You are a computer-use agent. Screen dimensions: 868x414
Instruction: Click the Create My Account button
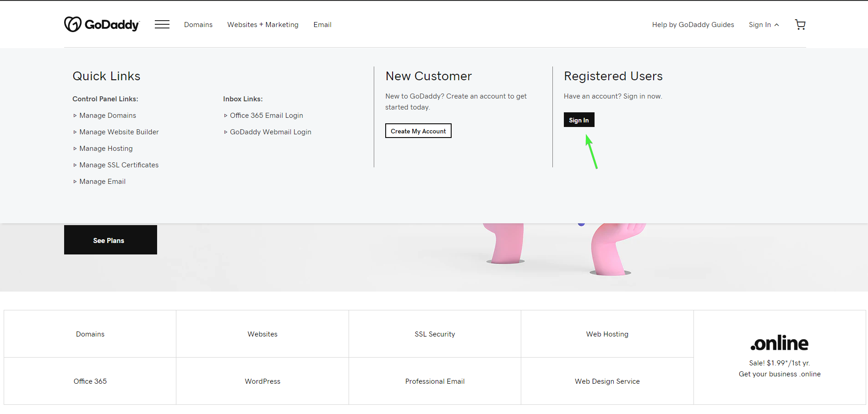418,131
